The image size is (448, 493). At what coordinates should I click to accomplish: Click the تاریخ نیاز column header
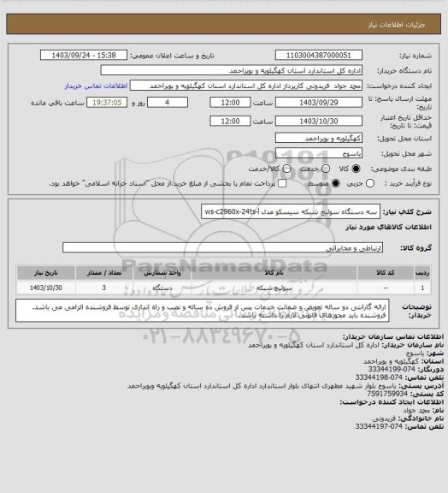[x=46, y=272]
